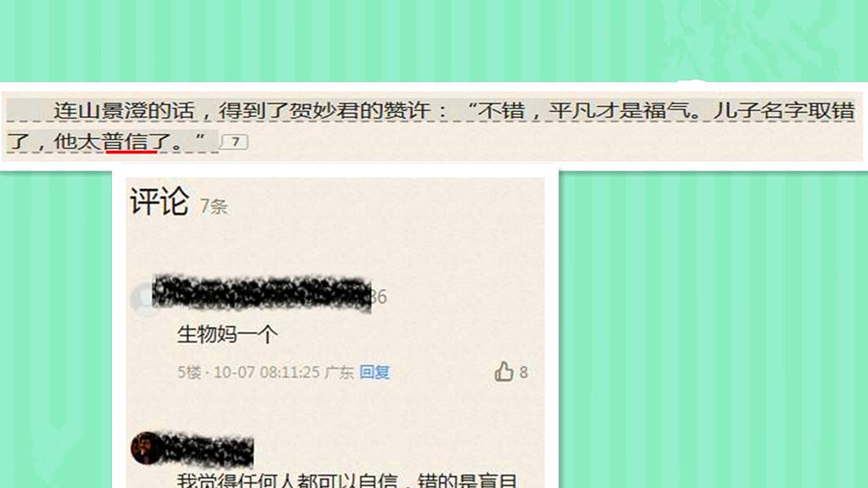Image resolution: width=868 pixels, height=488 pixels.
Task: Click the red-underlined word 普信
Action: pyautogui.click(x=125, y=141)
